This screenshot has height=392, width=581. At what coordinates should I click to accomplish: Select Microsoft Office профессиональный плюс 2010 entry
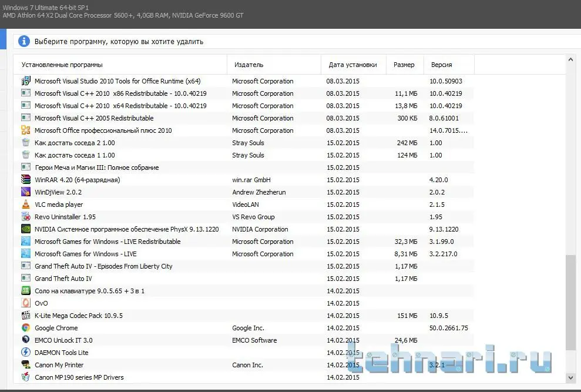pos(103,130)
